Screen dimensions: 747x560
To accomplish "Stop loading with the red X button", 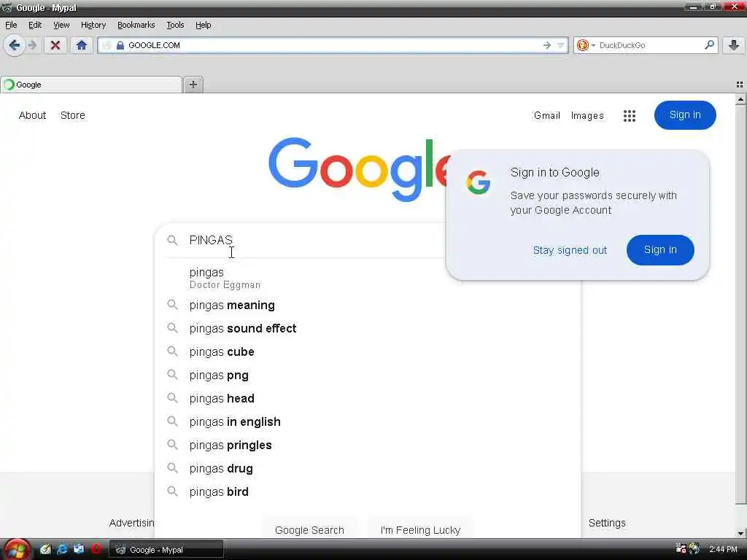I will pos(55,45).
